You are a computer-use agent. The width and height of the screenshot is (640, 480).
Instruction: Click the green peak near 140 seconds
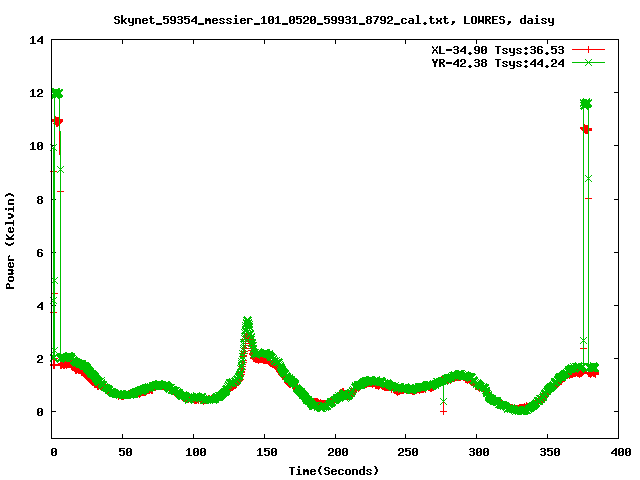(x=248, y=324)
